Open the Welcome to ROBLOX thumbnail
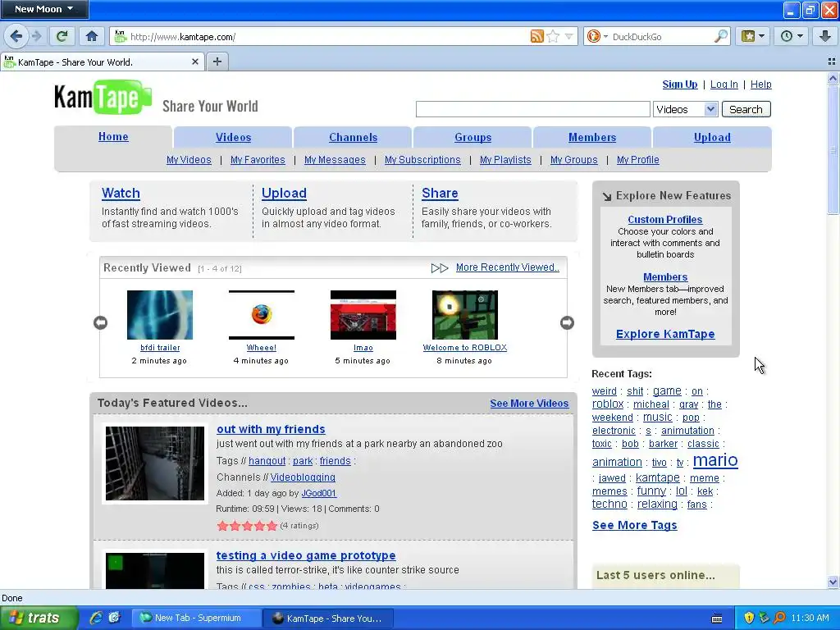Image resolution: width=840 pixels, height=630 pixels. pos(465,315)
